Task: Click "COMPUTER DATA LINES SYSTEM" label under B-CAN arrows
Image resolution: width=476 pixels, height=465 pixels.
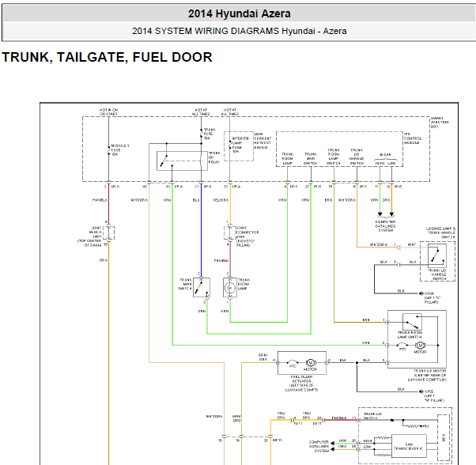Action: 386,226
